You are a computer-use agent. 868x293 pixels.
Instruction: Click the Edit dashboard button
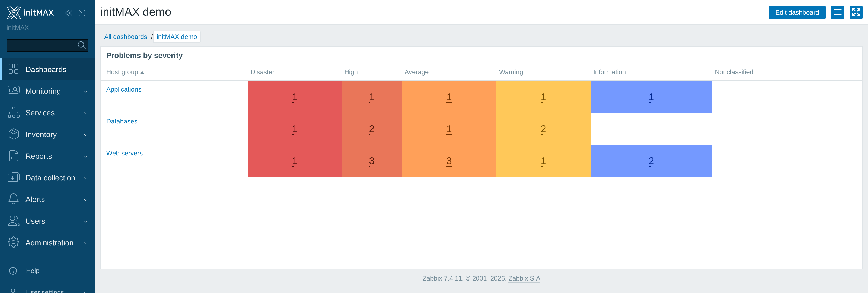pyautogui.click(x=797, y=12)
